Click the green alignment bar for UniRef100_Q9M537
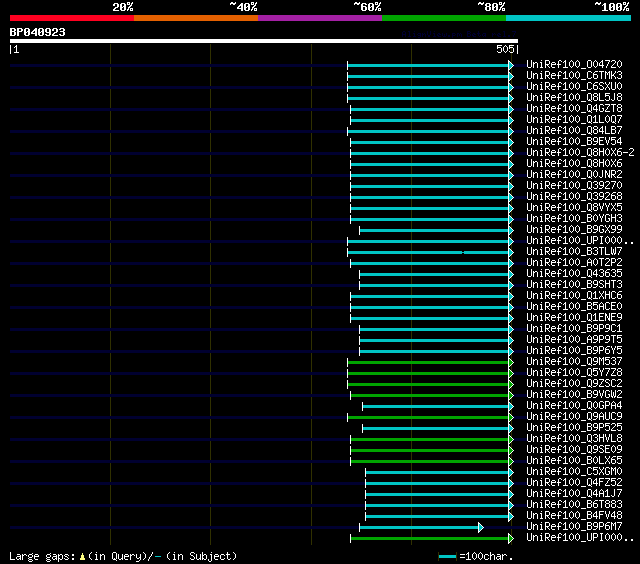This screenshot has height=564, width=640. coord(428,362)
